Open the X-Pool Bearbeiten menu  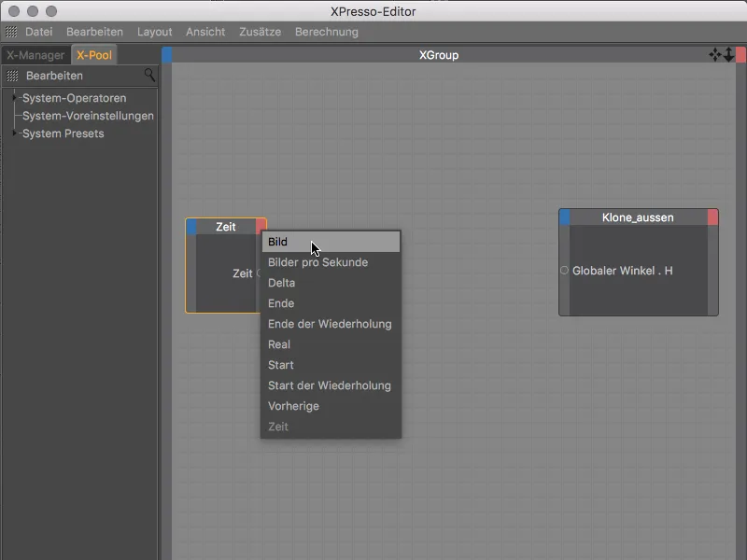pyautogui.click(x=54, y=76)
